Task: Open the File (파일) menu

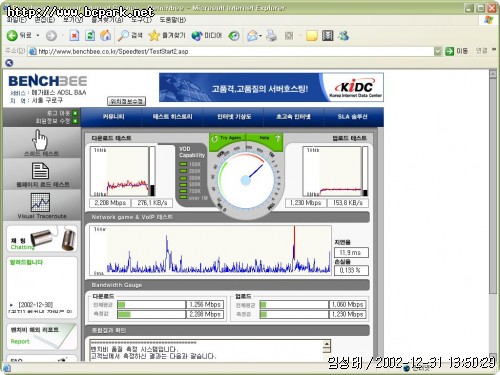Action: click(x=17, y=20)
